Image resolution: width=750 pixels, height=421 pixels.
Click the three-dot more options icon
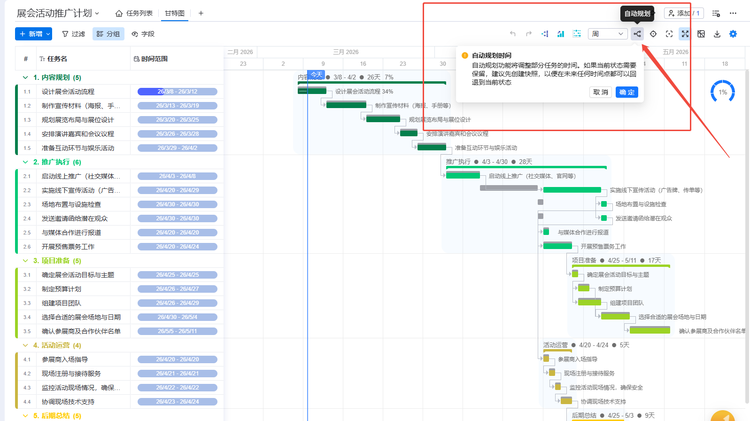click(733, 13)
